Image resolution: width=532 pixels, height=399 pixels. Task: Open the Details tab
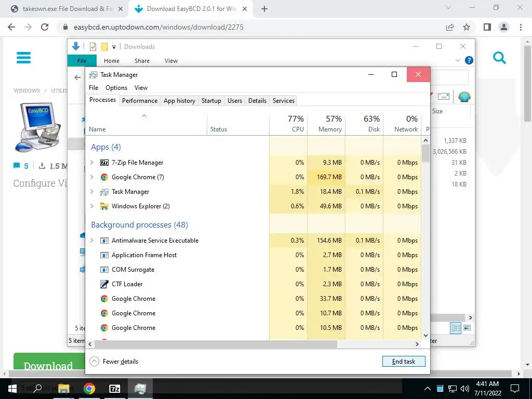coord(257,101)
